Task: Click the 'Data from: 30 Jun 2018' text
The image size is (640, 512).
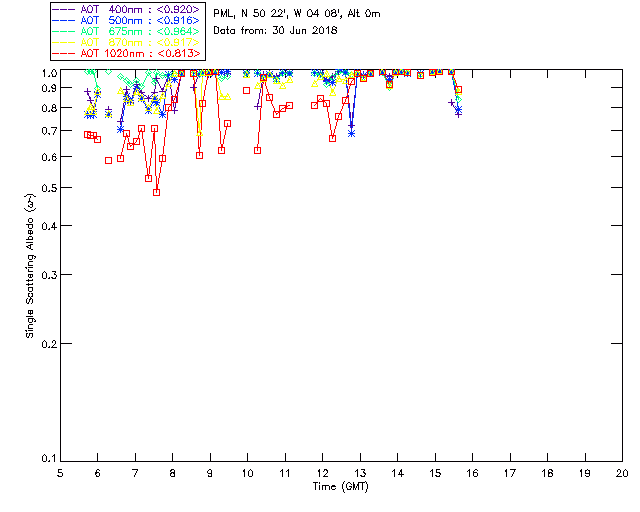Action: tap(276, 30)
